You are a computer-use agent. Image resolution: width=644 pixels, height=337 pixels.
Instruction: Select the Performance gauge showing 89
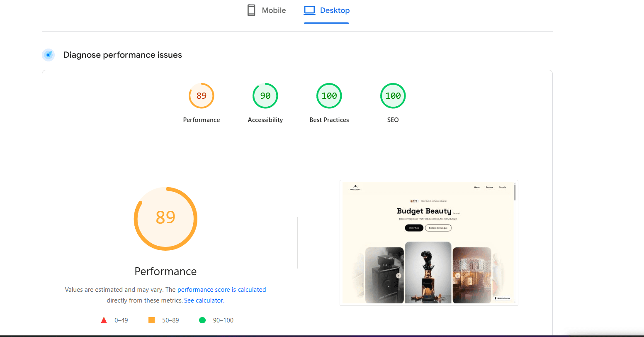tap(201, 96)
